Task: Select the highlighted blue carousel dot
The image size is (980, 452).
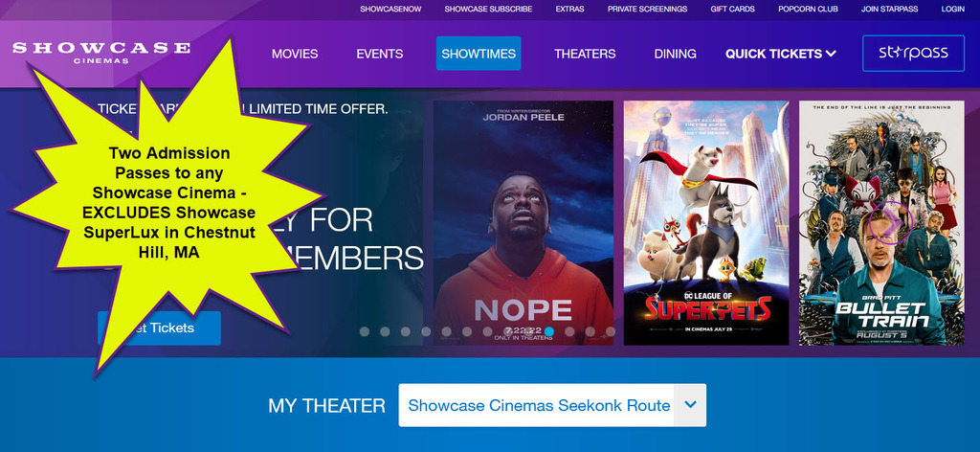Action: click(x=548, y=331)
